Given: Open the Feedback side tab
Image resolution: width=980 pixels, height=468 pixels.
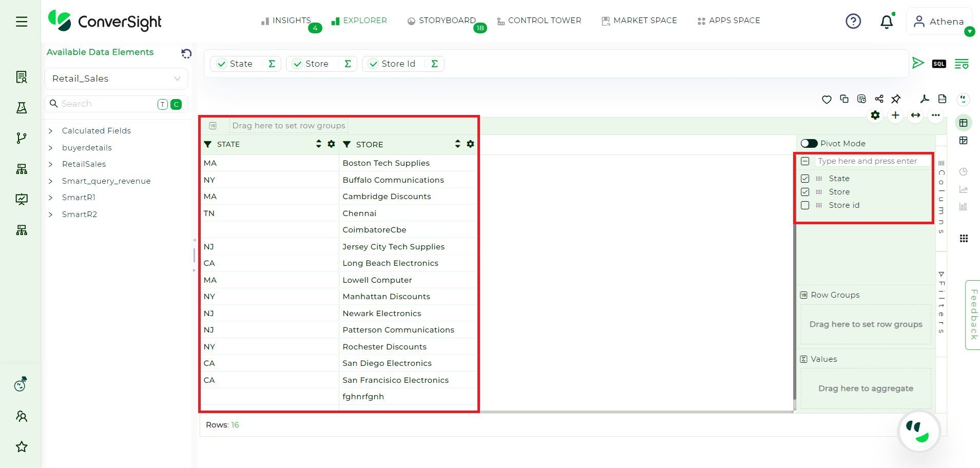Looking at the screenshot, I should [x=973, y=315].
